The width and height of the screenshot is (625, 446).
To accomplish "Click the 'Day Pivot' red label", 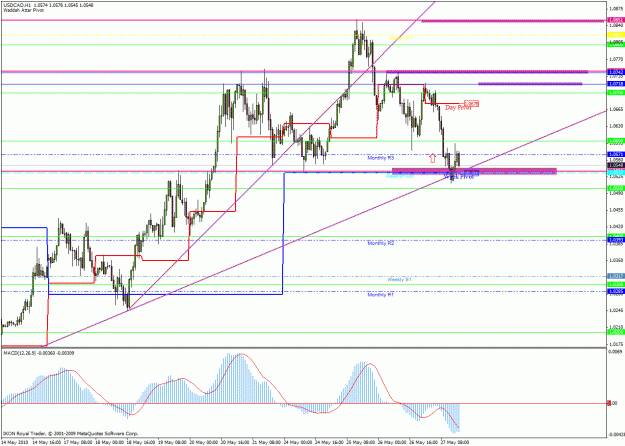I will [458, 108].
